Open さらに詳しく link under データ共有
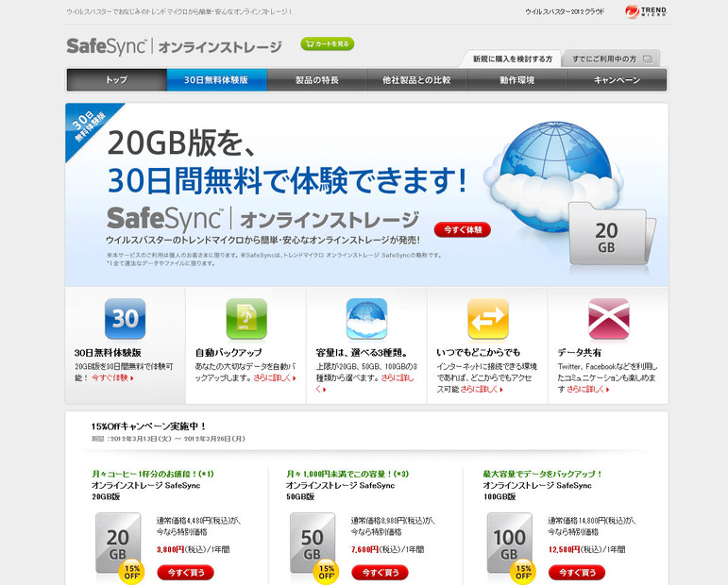The image size is (728, 585). 587,389
